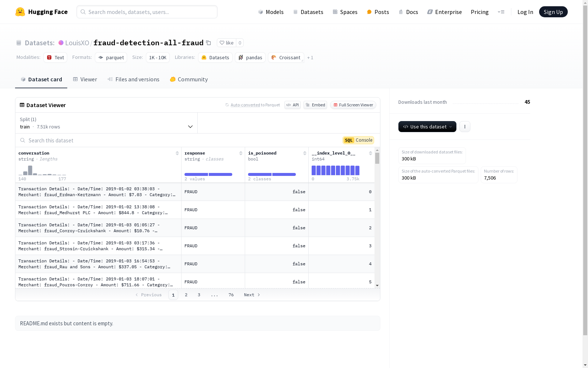This screenshot has width=588, height=368.
Task: Open LouisXO's profile link
Action: pyautogui.click(x=77, y=43)
